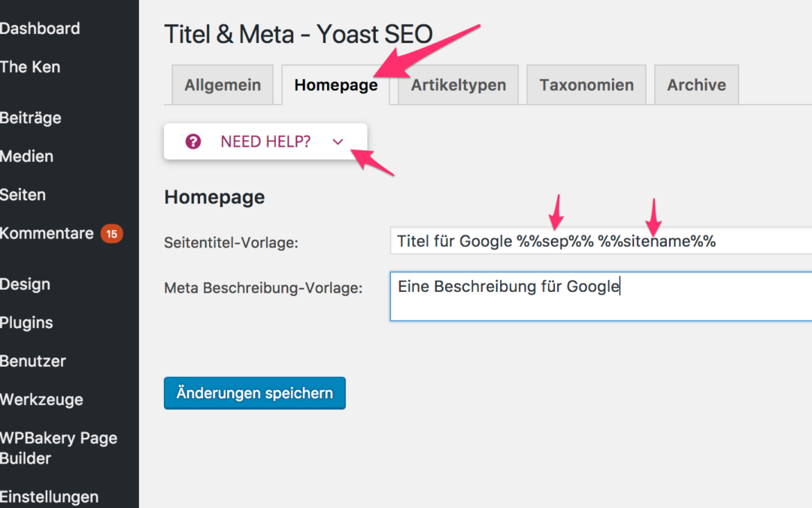Open Einstellungen in the sidebar
The height and width of the screenshot is (508, 812).
tap(50, 497)
